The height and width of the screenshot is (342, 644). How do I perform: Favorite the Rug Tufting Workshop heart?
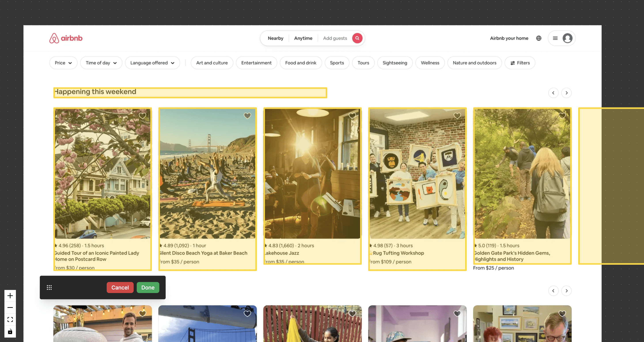(x=457, y=116)
